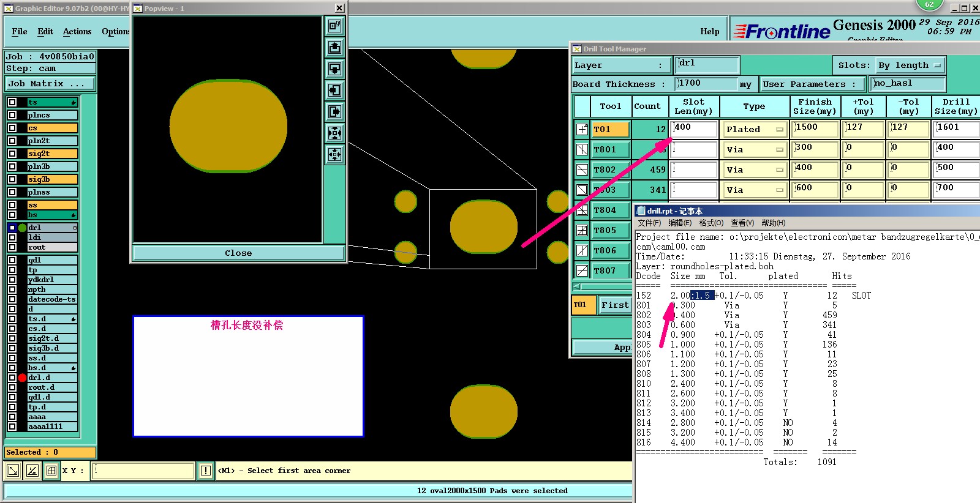Click the Popview pan-down arrow icon

click(x=334, y=69)
